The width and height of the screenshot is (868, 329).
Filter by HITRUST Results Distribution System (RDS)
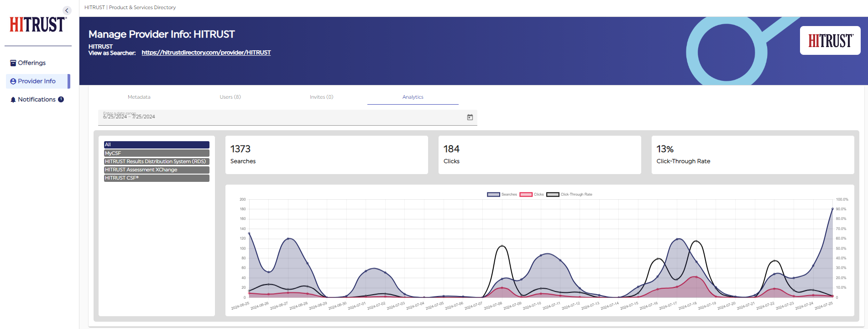pyautogui.click(x=157, y=161)
